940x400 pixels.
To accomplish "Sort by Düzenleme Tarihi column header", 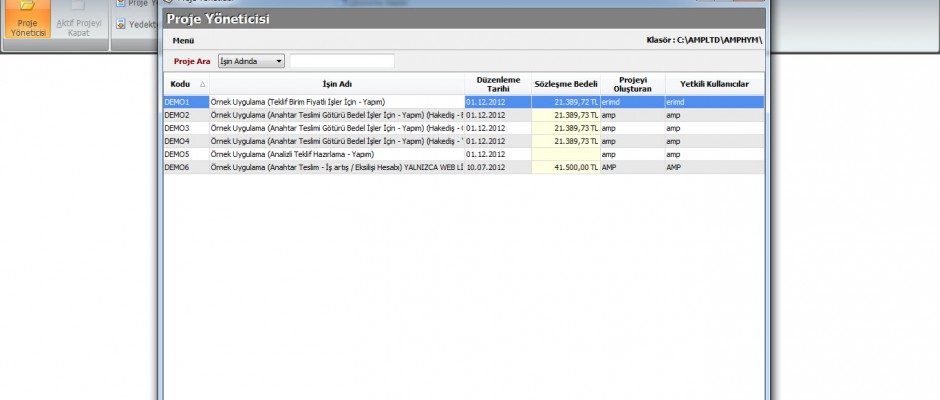I will tap(496, 84).
